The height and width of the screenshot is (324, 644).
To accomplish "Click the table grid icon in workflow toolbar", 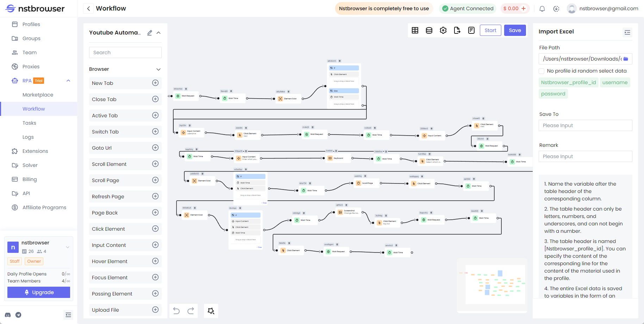I will 415,30.
